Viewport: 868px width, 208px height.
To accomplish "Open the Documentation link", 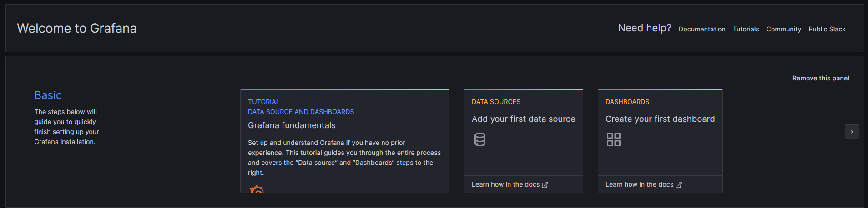I will click(x=702, y=29).
